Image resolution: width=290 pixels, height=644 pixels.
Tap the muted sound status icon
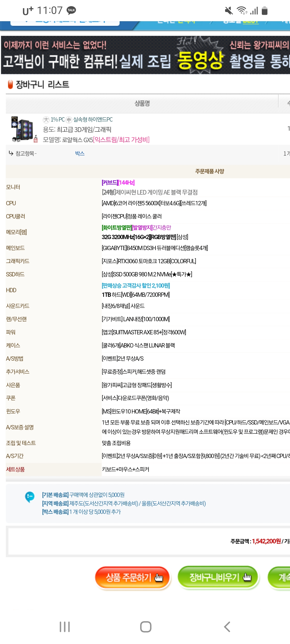(229, 11)
